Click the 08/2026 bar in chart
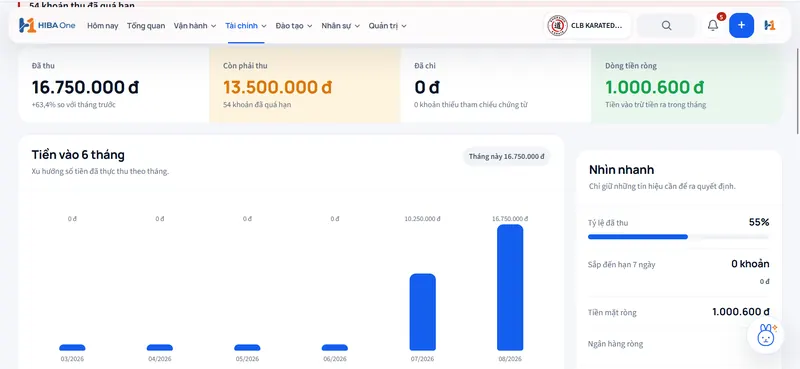This screenshot has height=369, width=800. (510, 287)
